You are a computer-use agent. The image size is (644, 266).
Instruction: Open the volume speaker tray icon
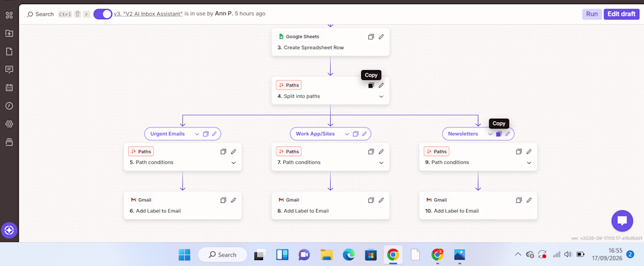pos(568,254)
